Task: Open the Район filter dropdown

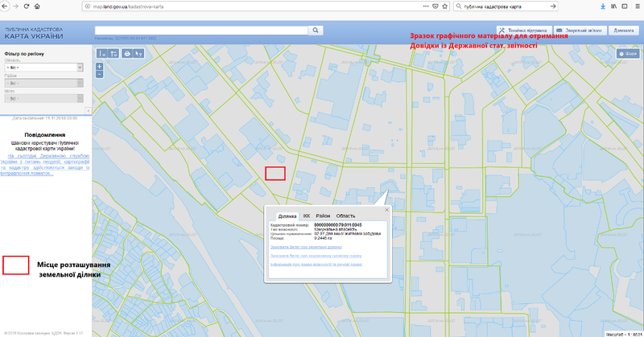Action: tap(44, 83)
